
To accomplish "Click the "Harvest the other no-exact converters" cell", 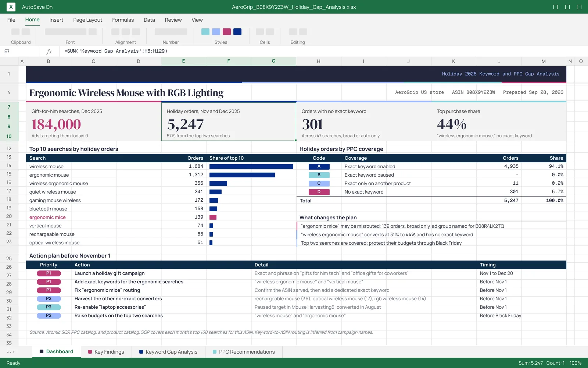I will 118,299.
